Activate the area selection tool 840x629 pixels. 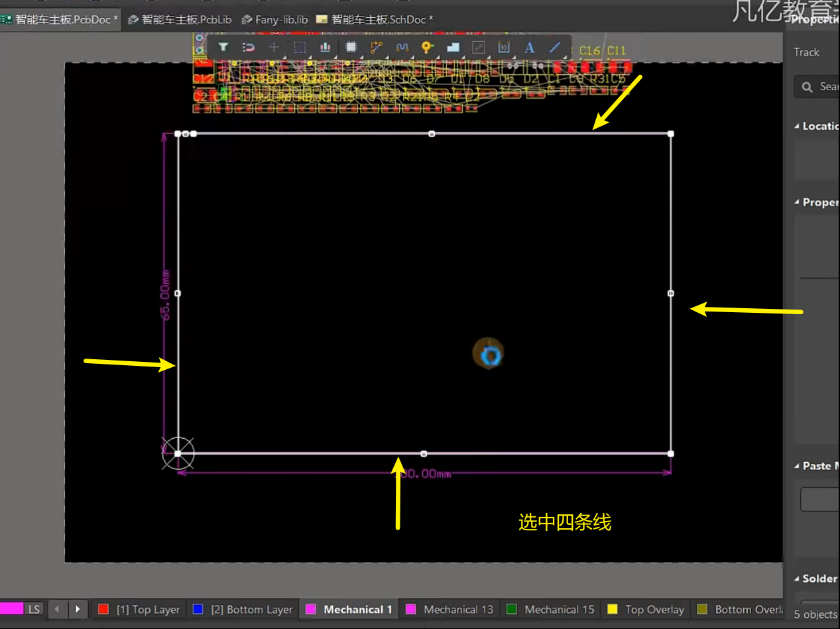coord(299,47)
